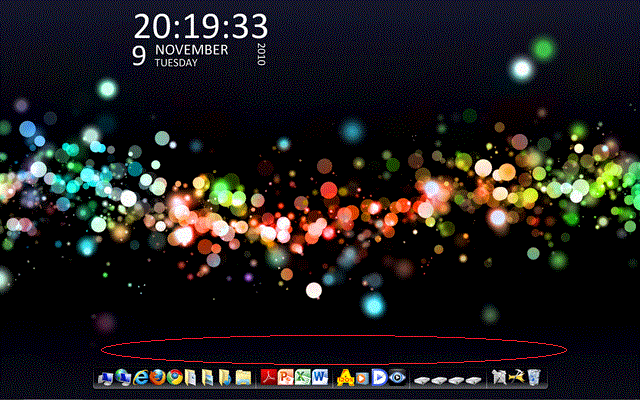Open the yellow letter A dock icon
640x400 pixels.
pos(345,378)
